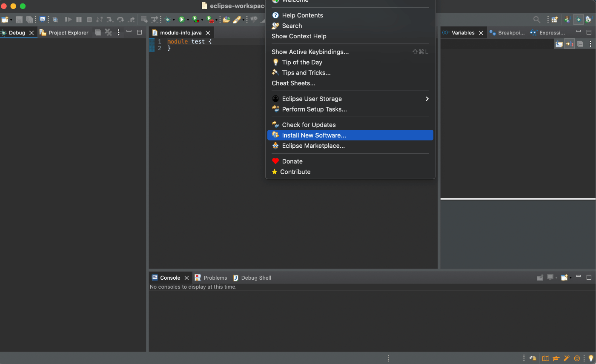This screenshot has height=364, width=596.
Task: Open Eclipse Marketplace from Help menu
Action: click(350, 146)
